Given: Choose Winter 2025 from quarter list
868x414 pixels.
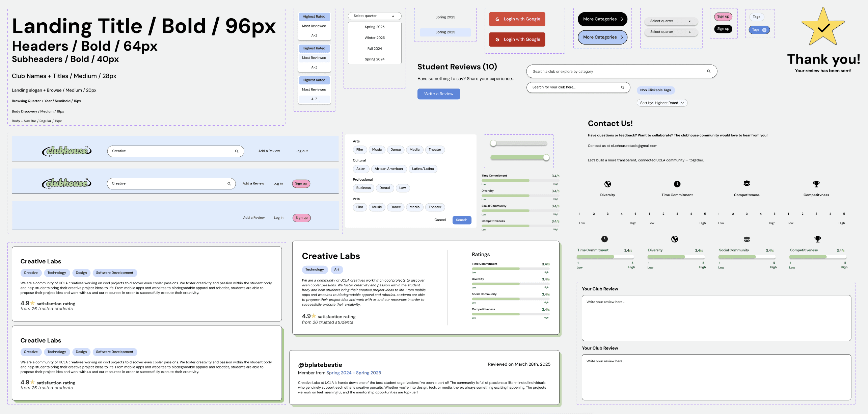Looking at the screenshot, I should [x=375, y=38].
